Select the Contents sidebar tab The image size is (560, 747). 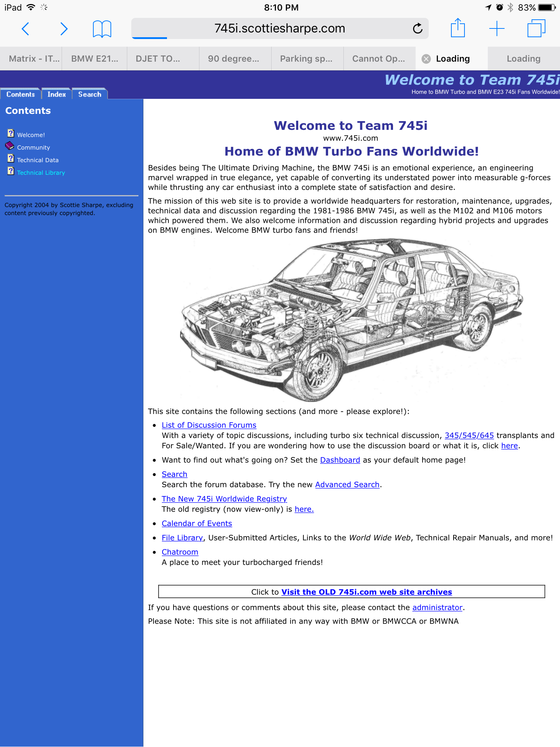coord(20,94)
